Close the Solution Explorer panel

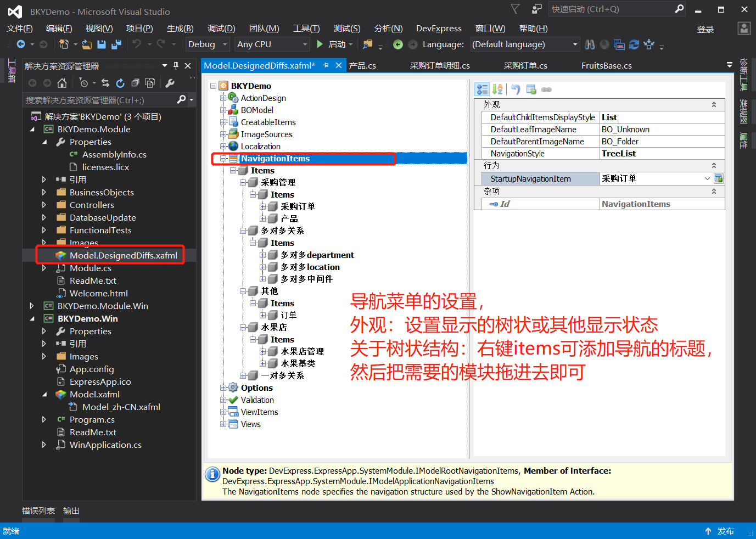[x=188, y=66]
